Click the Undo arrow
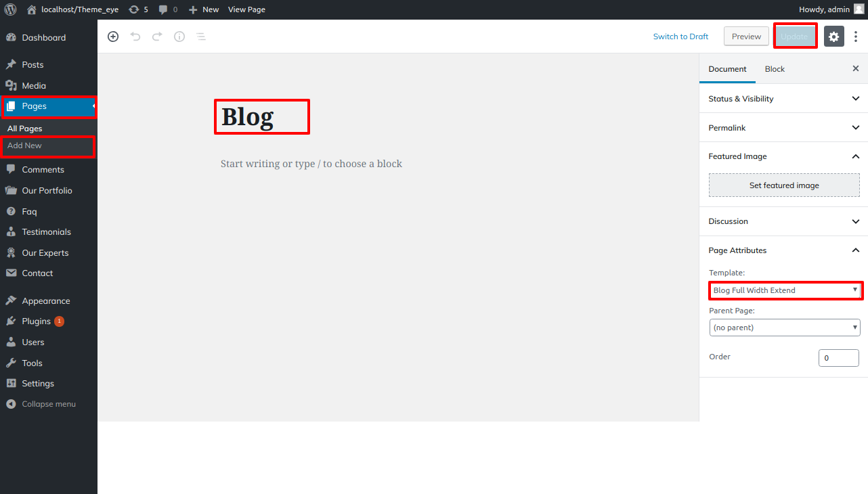Image resolution: width=868 pixels, height=494 pixels. click(135, 36)
